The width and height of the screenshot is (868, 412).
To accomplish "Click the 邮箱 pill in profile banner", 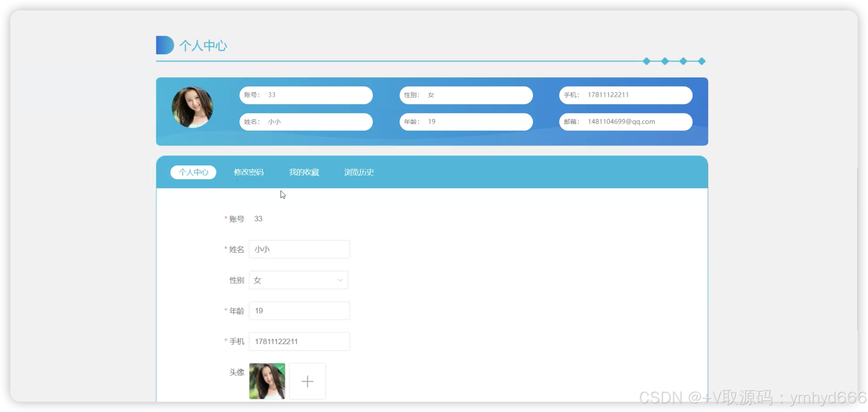I will click(x=625, y=122).
